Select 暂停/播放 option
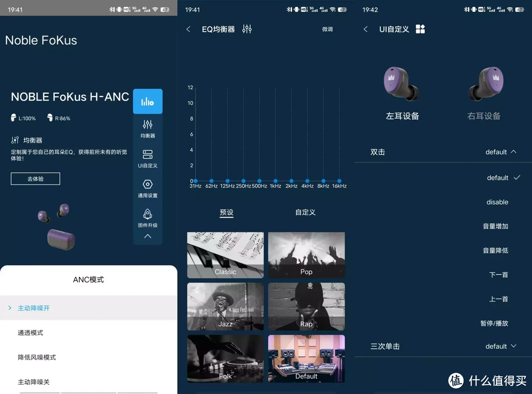Screen dimensions: 532x394 click(x=495, y=323)
